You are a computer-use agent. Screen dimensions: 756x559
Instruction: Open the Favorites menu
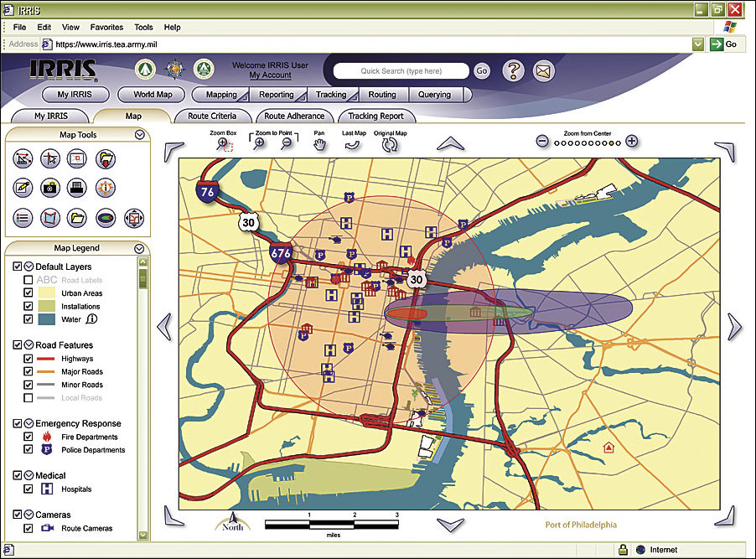(106, 28)
